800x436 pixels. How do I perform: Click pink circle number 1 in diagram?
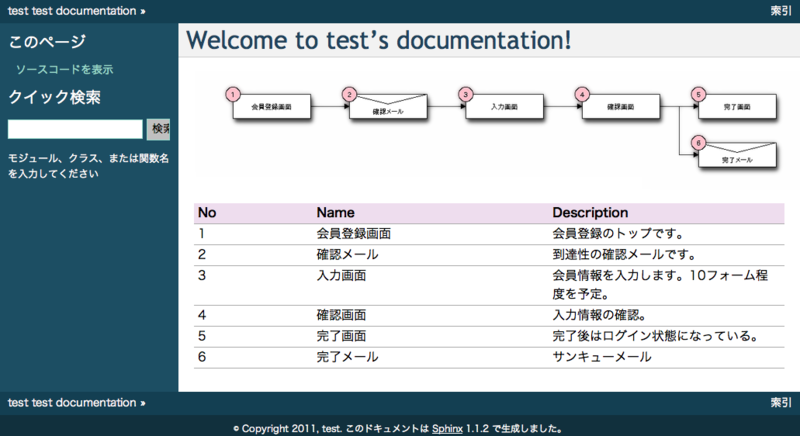[233, 94]
